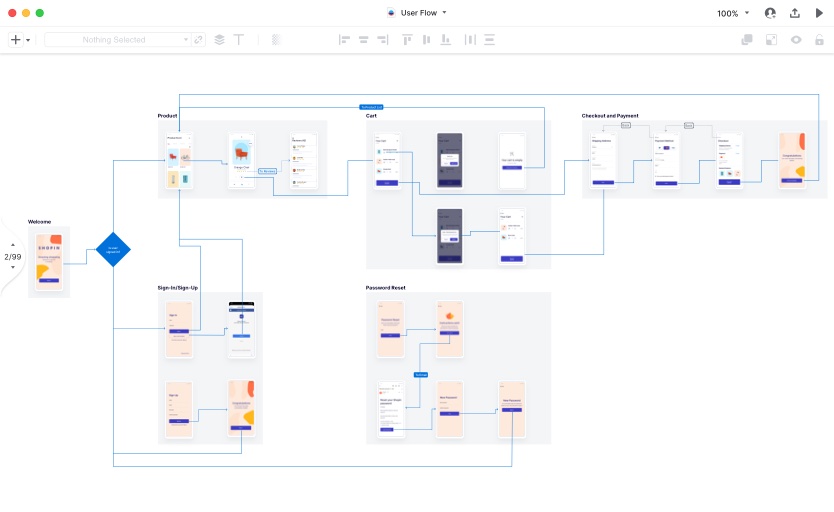Click the up arrow above 2/99 page counter
Viewport: 834px width, 512px height.
[13, 245]
